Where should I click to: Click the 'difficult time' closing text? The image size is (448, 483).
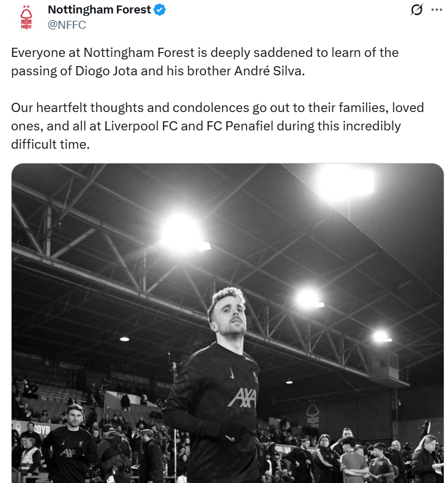[x=51, y=144]
